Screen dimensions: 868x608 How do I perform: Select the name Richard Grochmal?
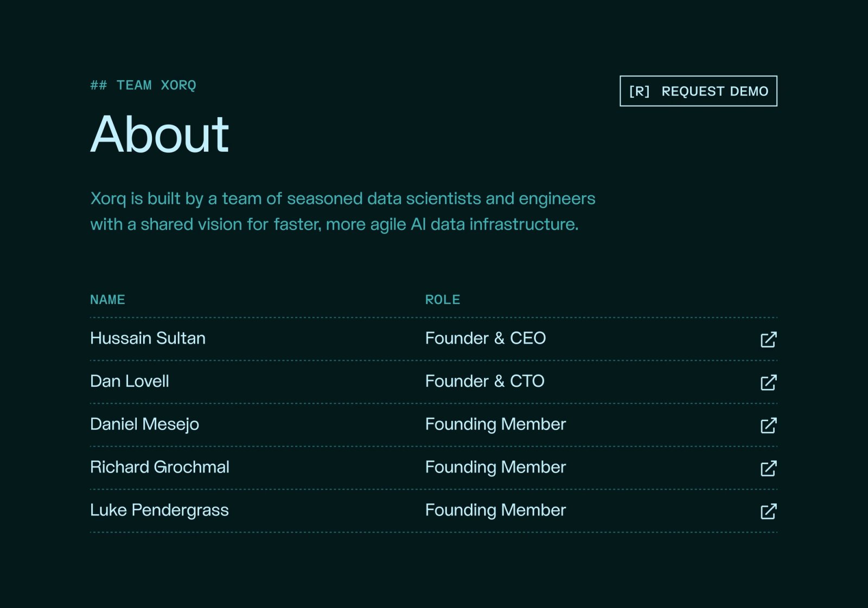[x=159, y=467]
